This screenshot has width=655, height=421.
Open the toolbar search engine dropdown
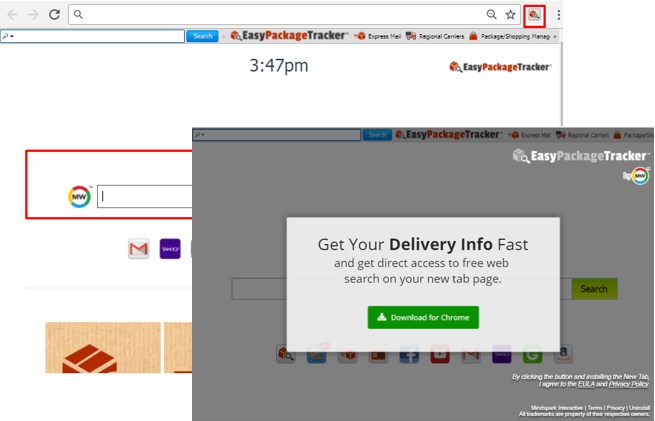pos(8,36)
